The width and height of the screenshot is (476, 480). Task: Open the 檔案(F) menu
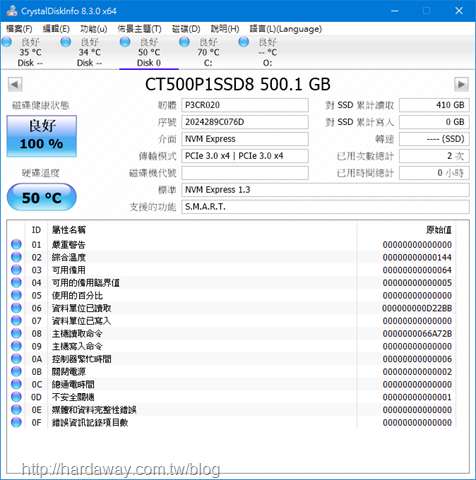[x=19, y=29]
